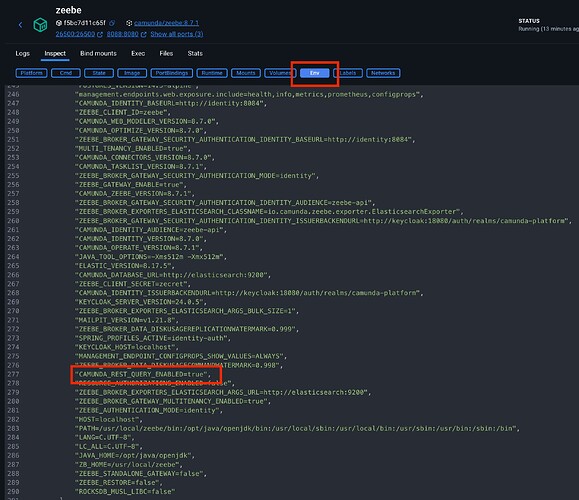
Task: Select the Inspect tab
Action: click(x=55, y=54)
